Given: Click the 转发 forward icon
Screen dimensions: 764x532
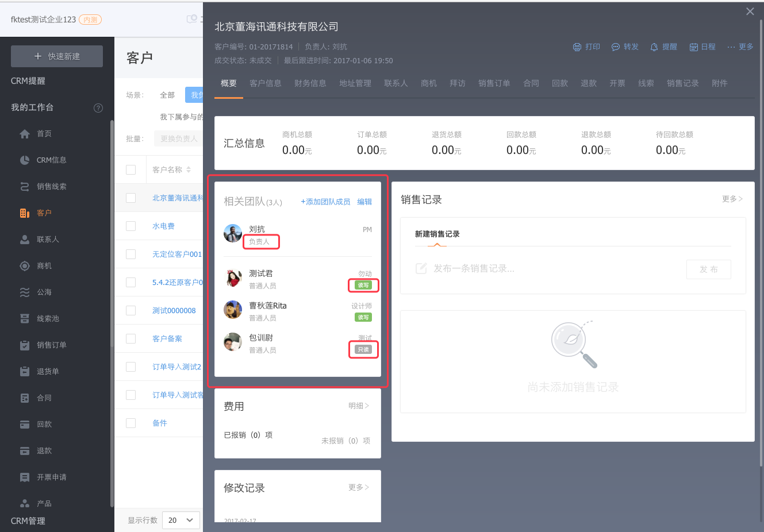Looking at the screenshot, I should [615, 47].
